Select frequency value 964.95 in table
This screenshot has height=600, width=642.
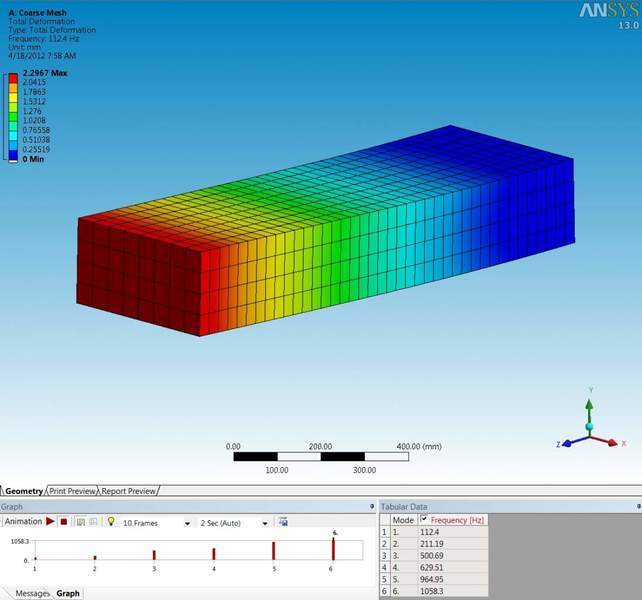point(452,580)
